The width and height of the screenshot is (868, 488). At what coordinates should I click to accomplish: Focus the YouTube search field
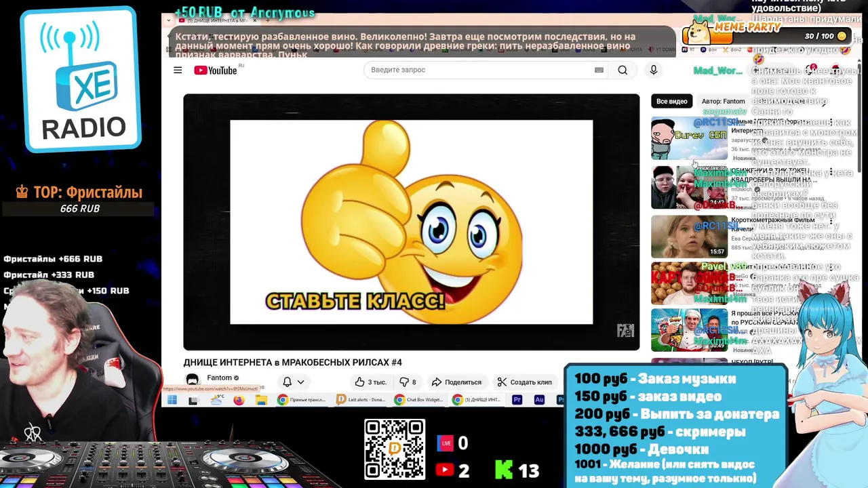[487, 70]
